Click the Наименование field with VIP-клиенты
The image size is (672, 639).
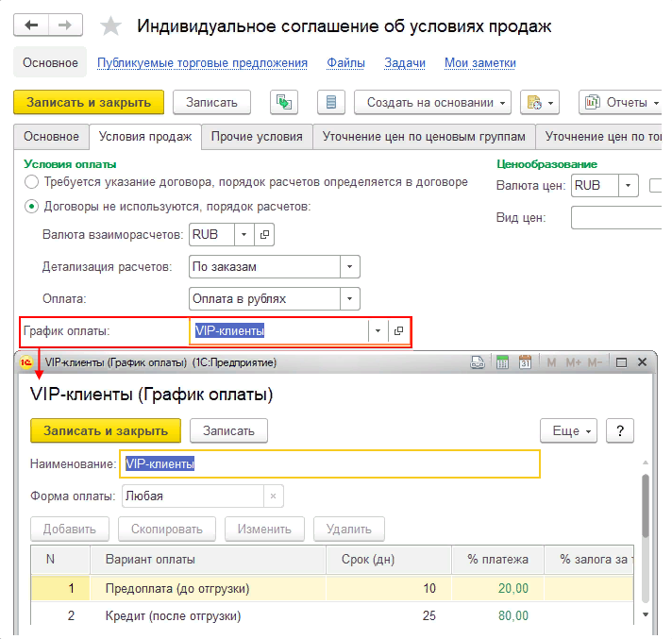[x=329, y=464]
